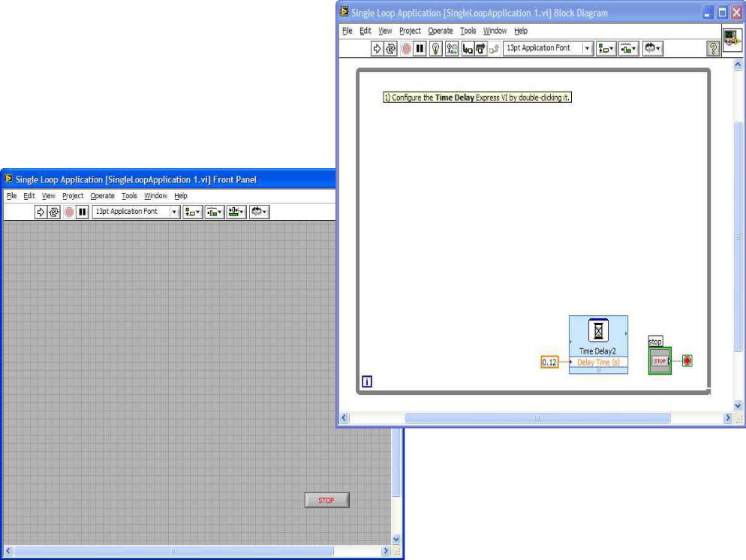
Task: Open Front Panel font dropdown
Action: pyautogui.click(x=136, y=212)
